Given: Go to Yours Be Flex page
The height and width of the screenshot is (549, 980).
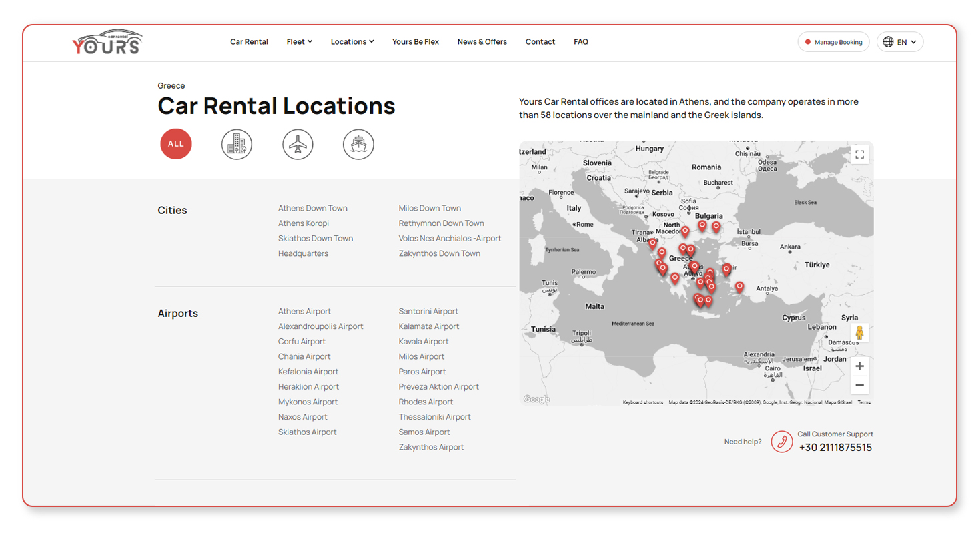Looking at the screenshot, I should coord(415,42).
